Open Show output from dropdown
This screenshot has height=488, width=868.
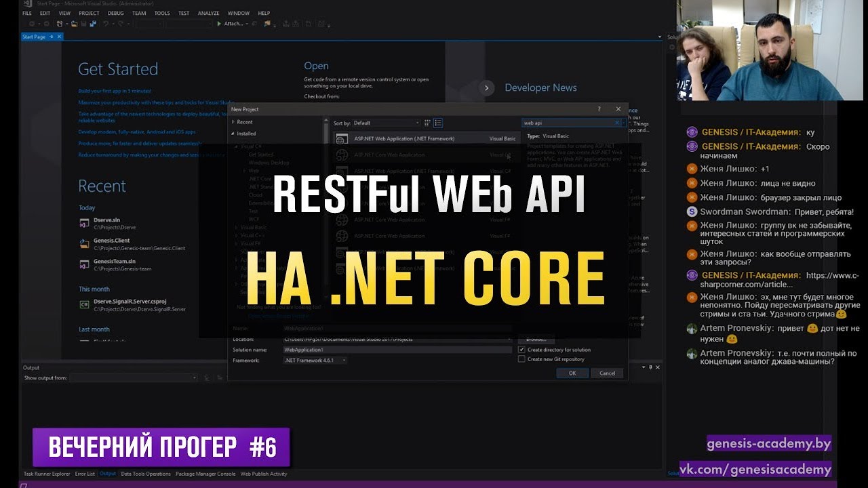[x=134, y=378]
